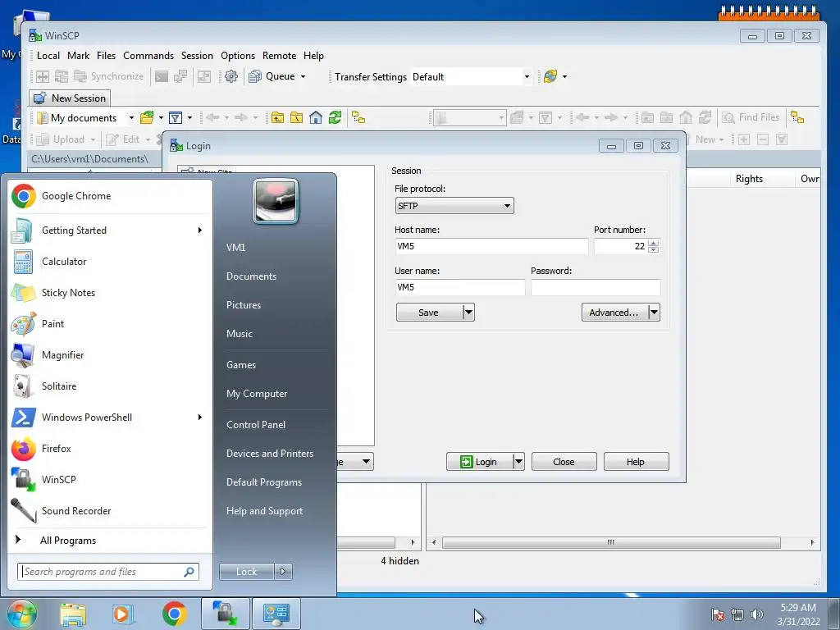Click the Lock button
The height and width of the screenshot is (630, 840).
tap(247, 572)
